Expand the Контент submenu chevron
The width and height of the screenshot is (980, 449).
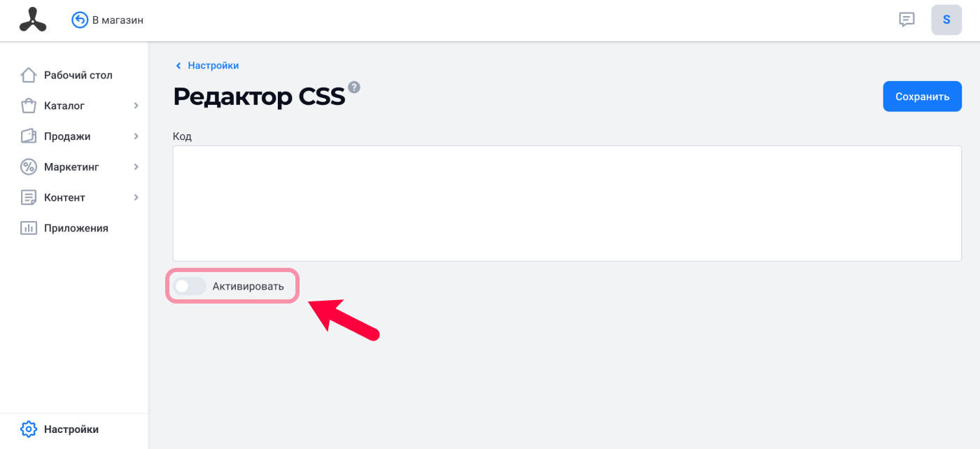(x=136, y=197)
